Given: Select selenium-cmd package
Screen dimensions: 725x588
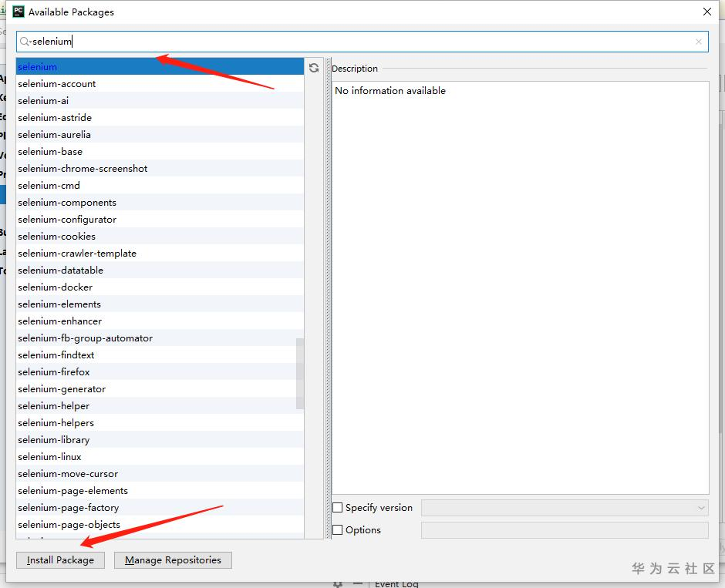Looking at the screenshot, I should point(160,185).
